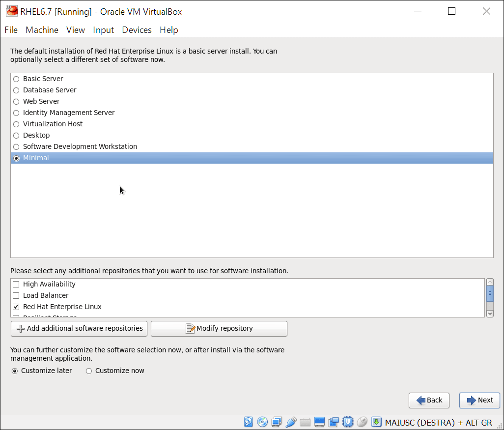Click the VirtualBox app icon in title bar
Viewport: 504px width, 430px height.
click(12, 11)
